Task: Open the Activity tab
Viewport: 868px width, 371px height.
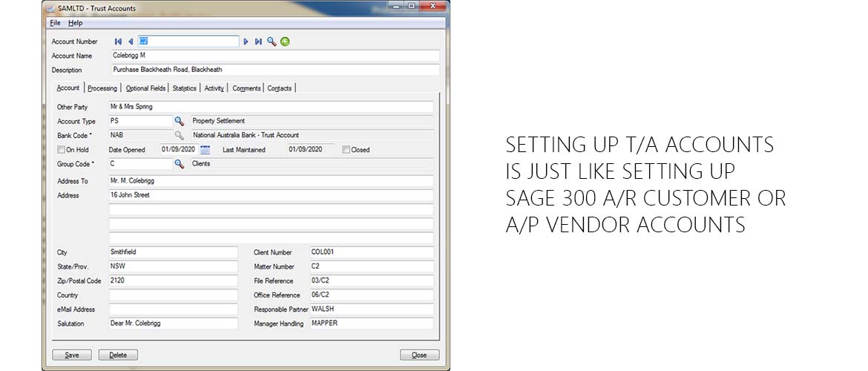Action: tap(214, 88)
